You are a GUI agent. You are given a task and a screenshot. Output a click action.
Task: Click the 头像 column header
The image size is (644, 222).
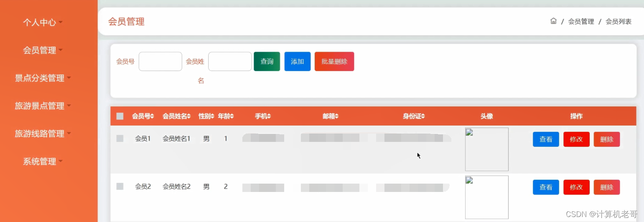(486, 116)
